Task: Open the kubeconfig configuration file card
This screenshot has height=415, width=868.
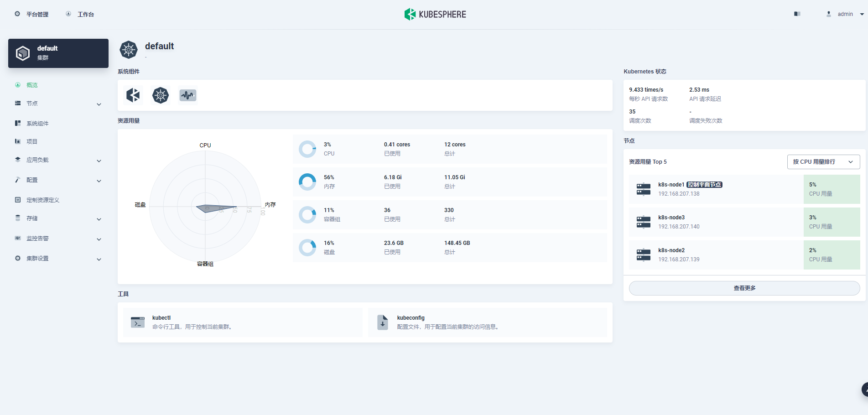Action: coord(487,322)
